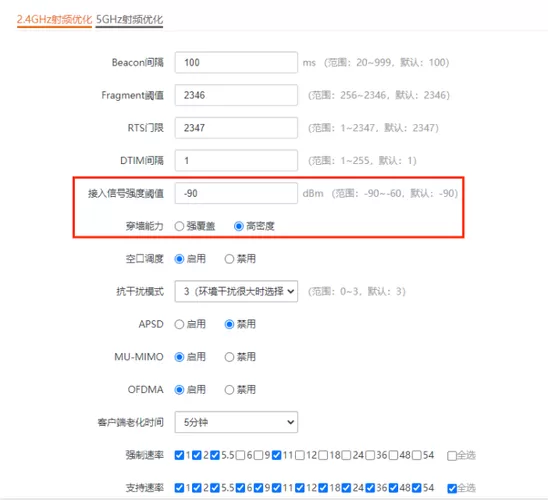Check 全选 for 强制速率
This screenshot has width=548, height=500.
pos(452,456)
